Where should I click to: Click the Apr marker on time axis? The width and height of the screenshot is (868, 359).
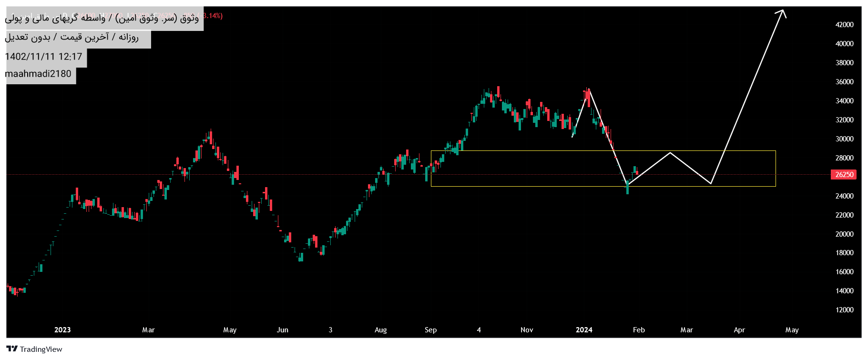pyautogui.click(x=739, y=330)
